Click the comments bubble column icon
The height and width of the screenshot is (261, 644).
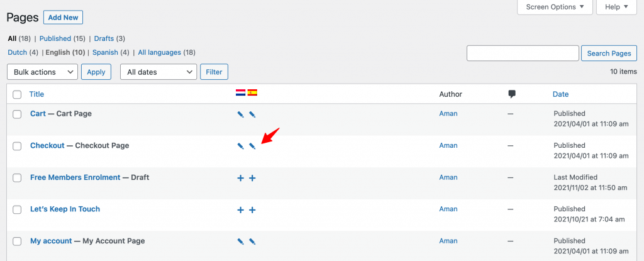[x=512, y=94]
